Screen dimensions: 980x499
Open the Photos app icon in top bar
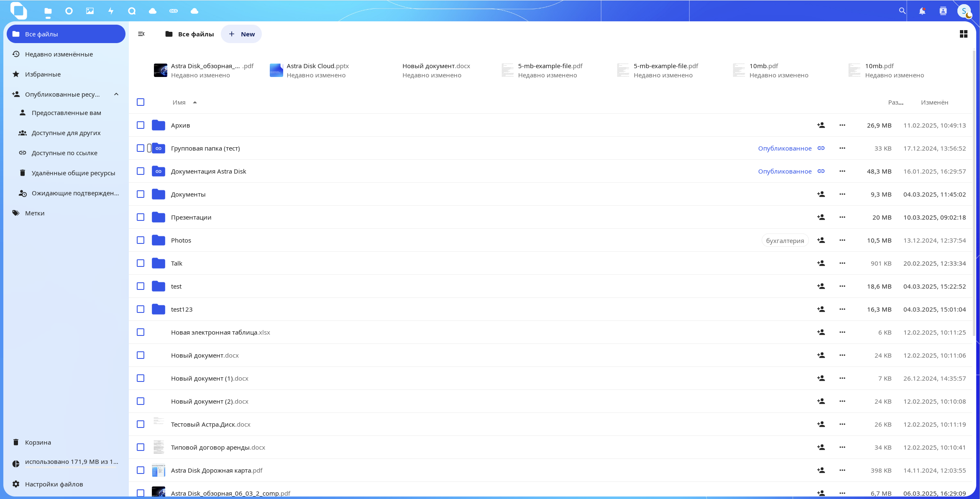tap(90, 11)
